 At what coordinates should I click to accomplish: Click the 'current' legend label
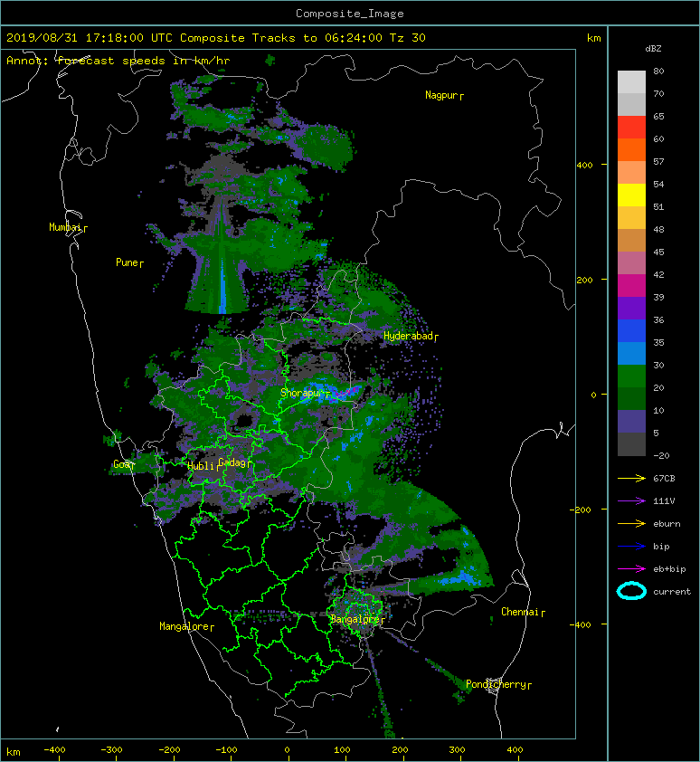672,592
